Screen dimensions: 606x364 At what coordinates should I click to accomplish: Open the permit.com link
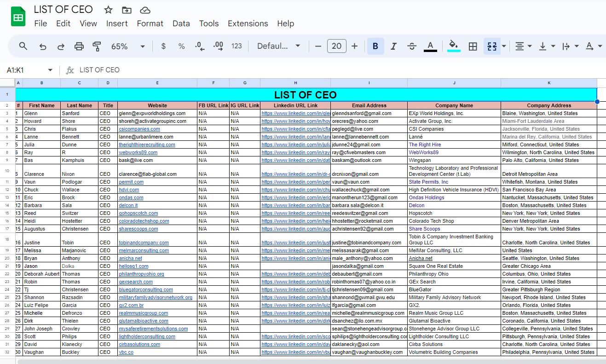pos(131,182)
